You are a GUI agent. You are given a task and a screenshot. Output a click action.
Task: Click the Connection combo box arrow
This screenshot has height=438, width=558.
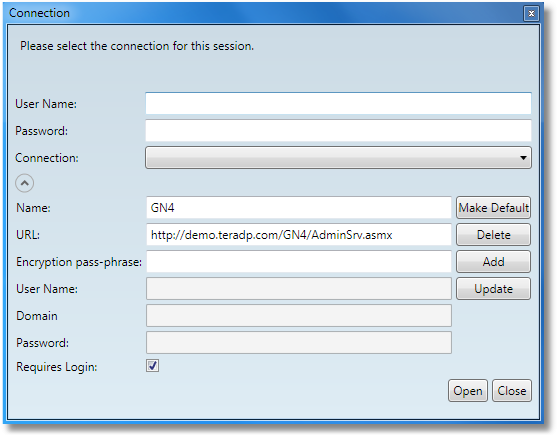[523, 158]
